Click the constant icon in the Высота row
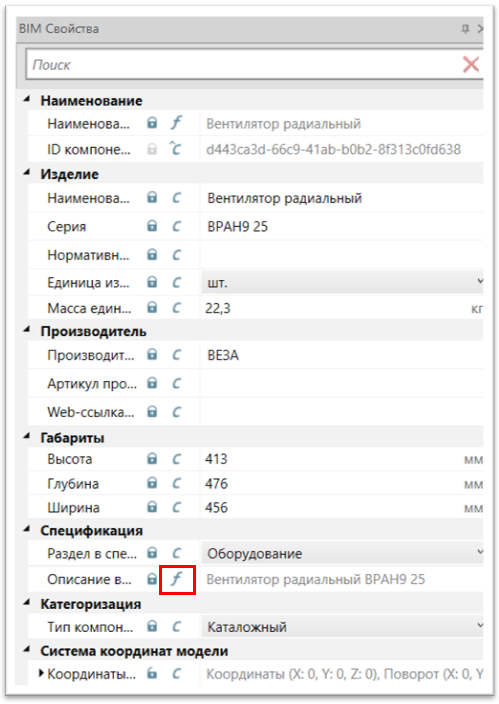 [x=177, y=459]
